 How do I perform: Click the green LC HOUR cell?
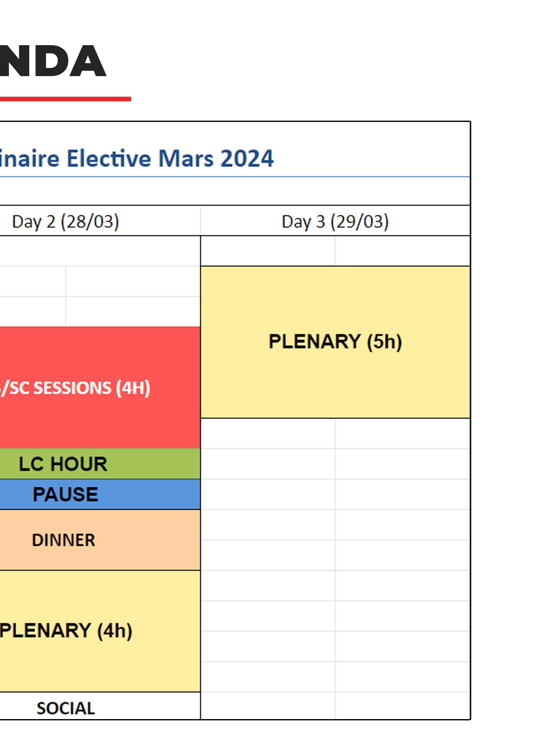pos(63,464)
